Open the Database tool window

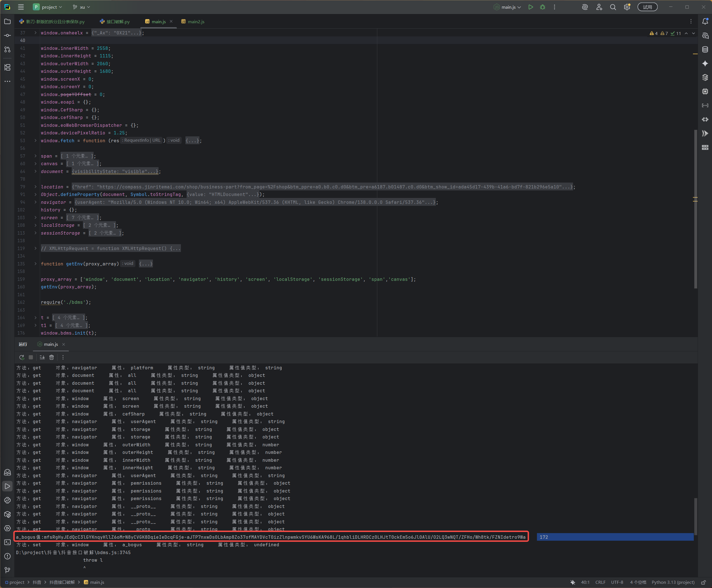point(705,50)
